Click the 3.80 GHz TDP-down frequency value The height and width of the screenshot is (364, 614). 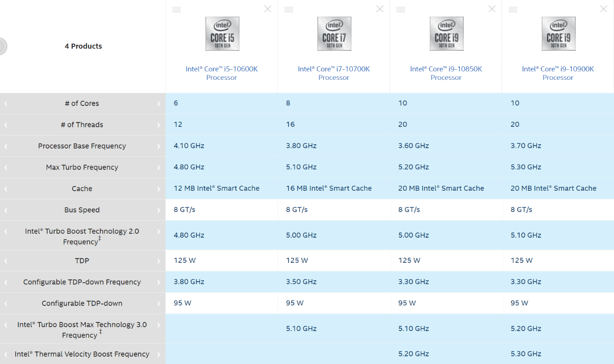click(x=189, y=282)
